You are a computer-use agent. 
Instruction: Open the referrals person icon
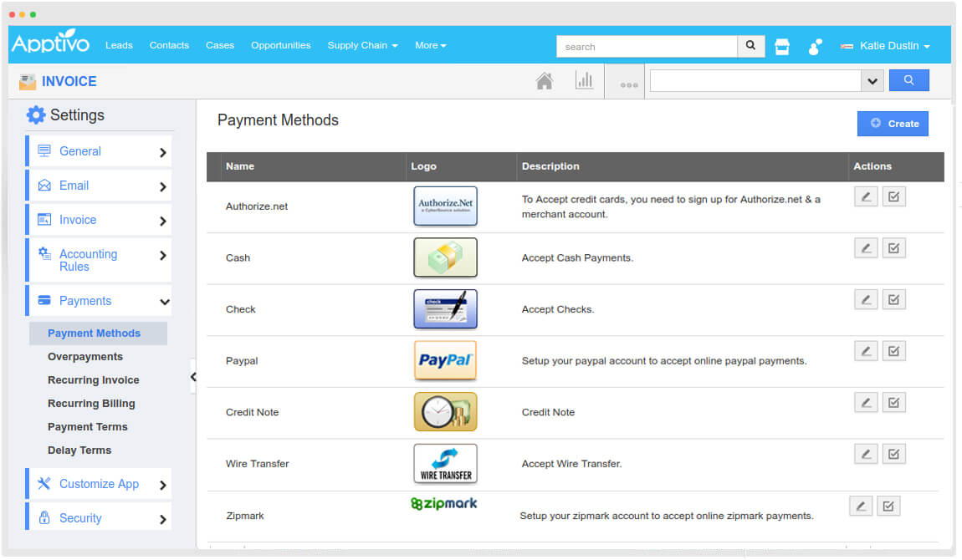(x=814, y=47)
